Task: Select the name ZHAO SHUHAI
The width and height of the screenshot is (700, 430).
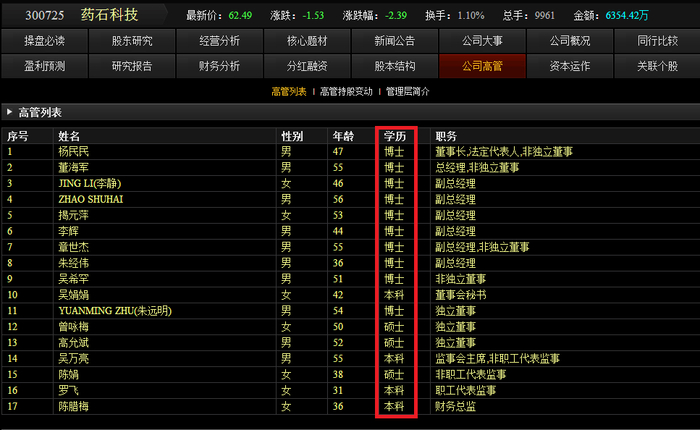Action: (91, 200)
